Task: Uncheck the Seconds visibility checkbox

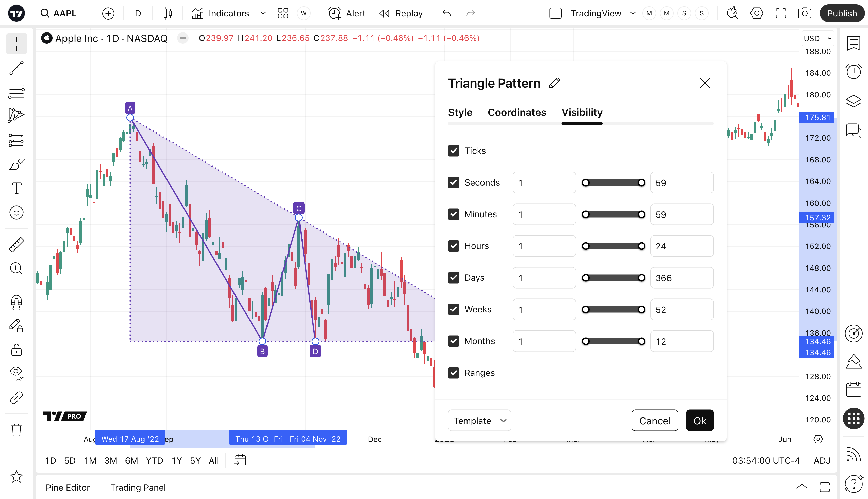Action: tap(453, 183)
